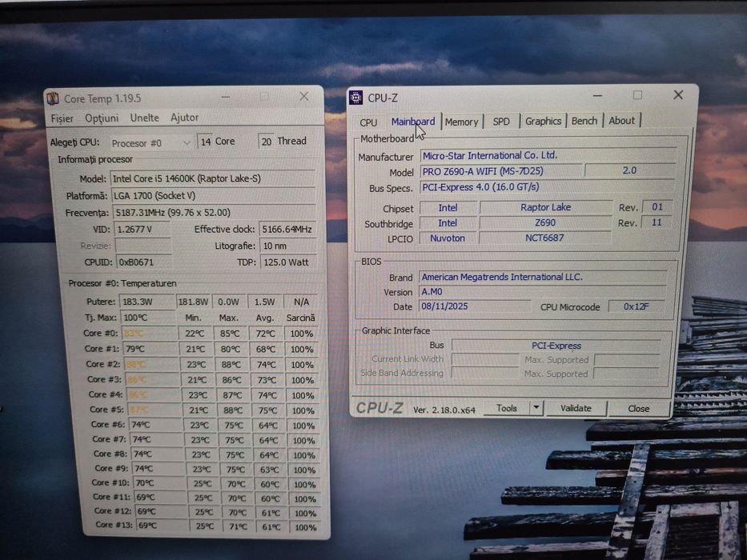Click the CPU-Z chip title bar icon
This screenshot has height=560, width=747.
[x=355, y=98]
